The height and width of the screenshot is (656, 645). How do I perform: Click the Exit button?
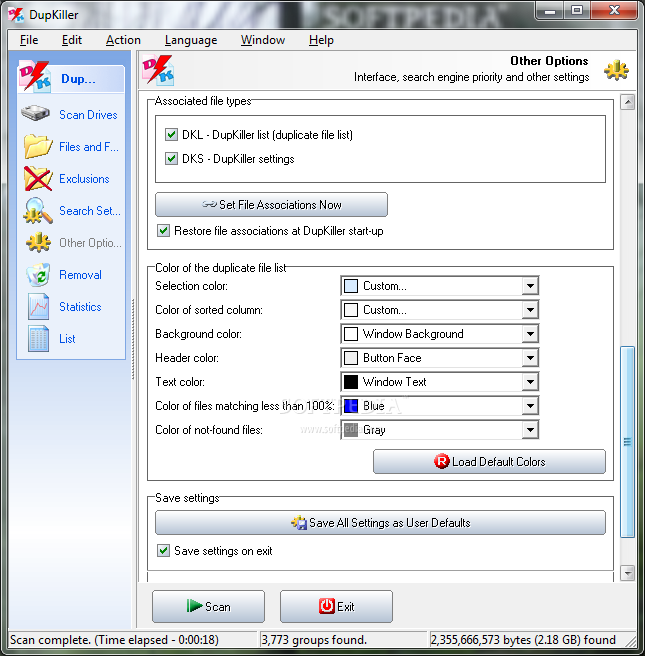click(336, 606)
